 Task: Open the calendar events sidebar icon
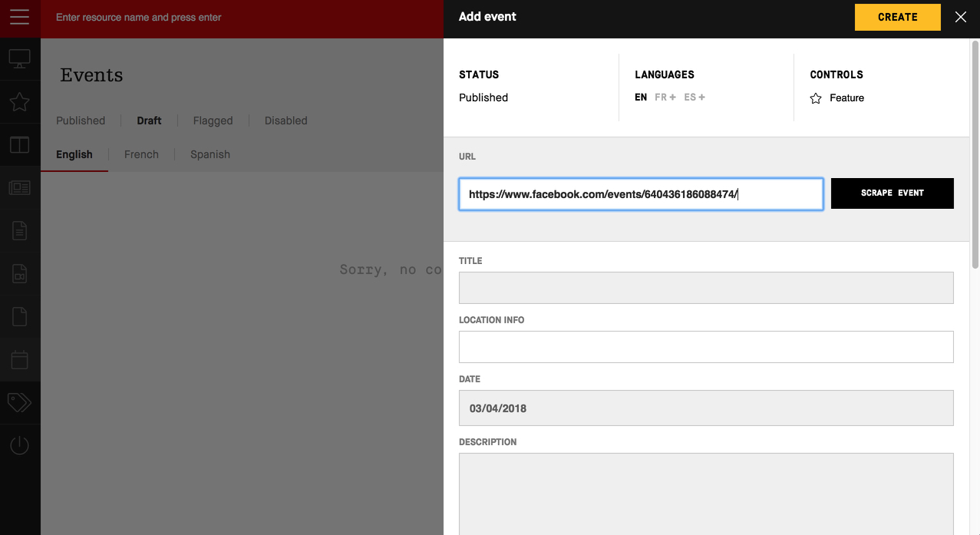(x=20, y=359)
